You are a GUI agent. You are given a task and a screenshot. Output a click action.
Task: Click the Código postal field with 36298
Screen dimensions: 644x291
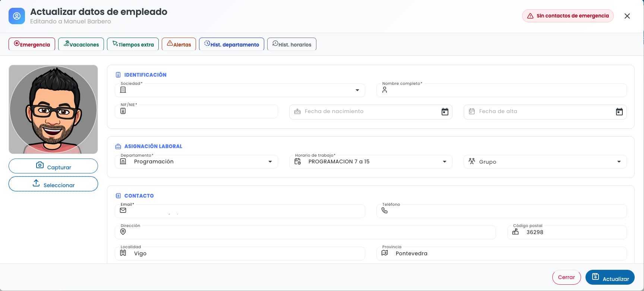pyautogui.click(x=567, y=233)
